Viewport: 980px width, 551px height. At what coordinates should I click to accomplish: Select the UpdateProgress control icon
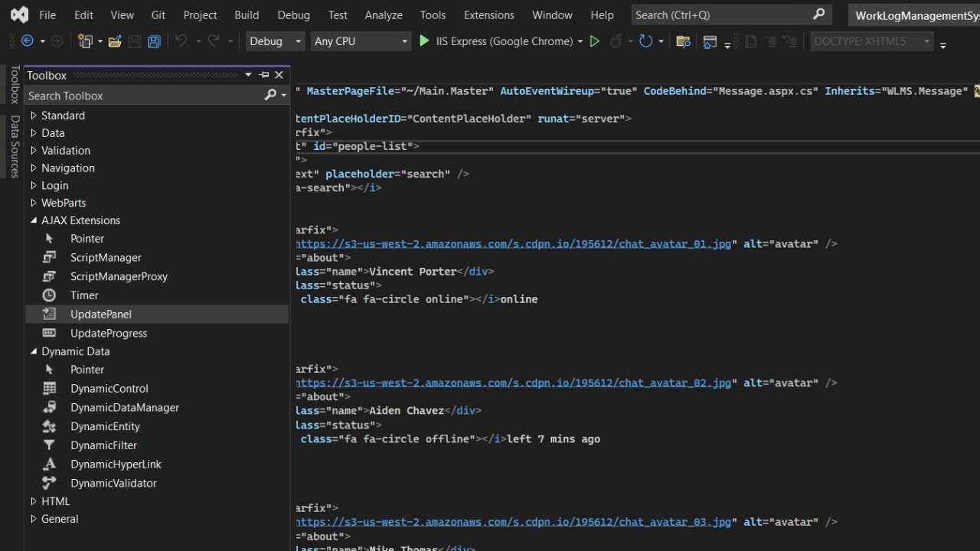coord(51,333)
